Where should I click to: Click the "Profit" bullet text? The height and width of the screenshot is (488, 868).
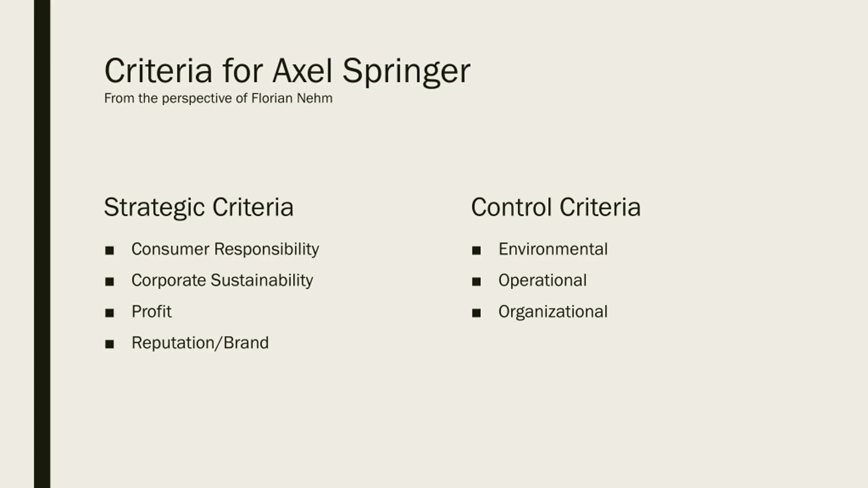(151, 311)
